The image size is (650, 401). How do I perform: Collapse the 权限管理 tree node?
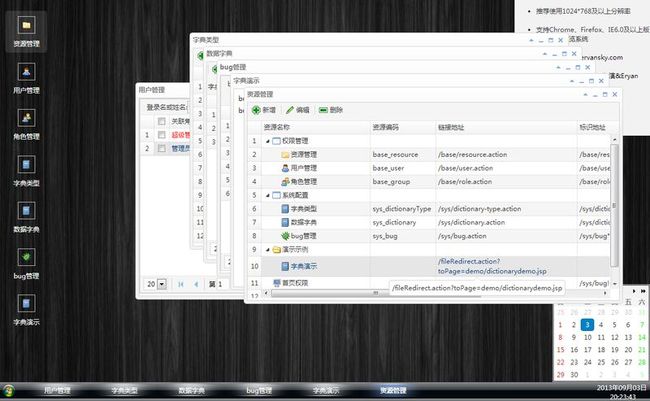[268, 141]
